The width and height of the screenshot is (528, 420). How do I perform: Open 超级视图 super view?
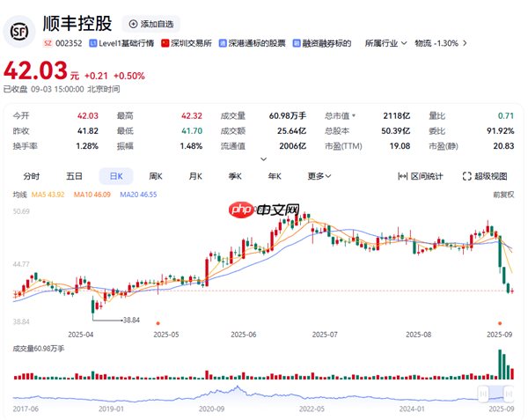click(x=485, y=176)
